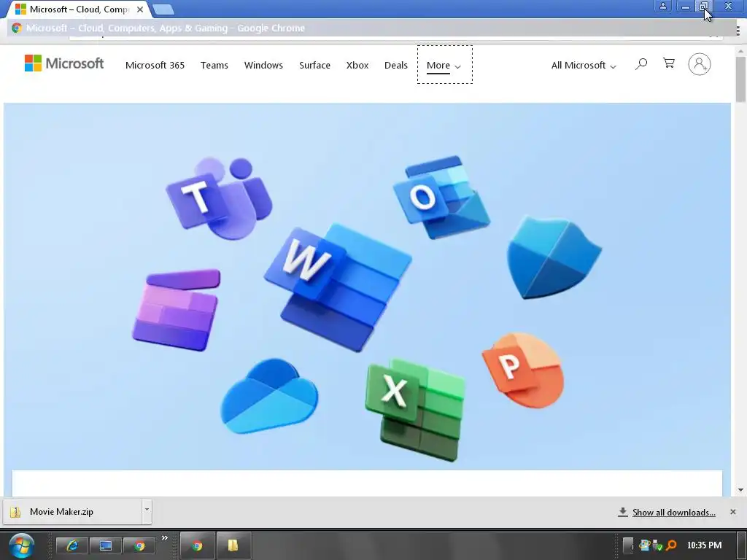Click Show Desktop quick launch icon
747x560 pixels.
[x=105, y=545]
